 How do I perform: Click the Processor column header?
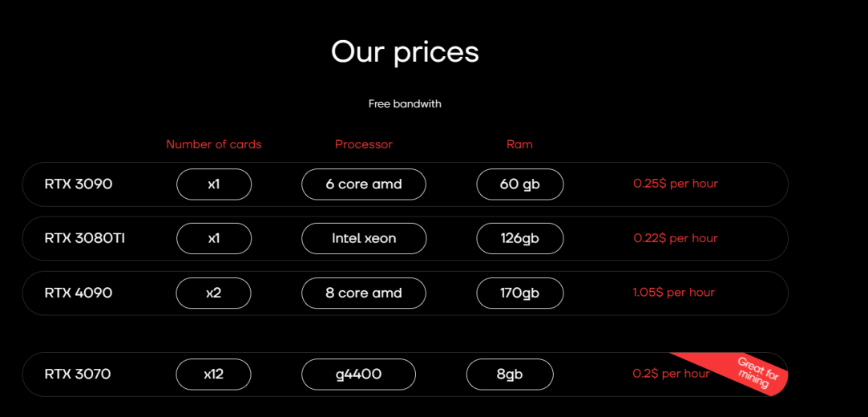[363, 144]
